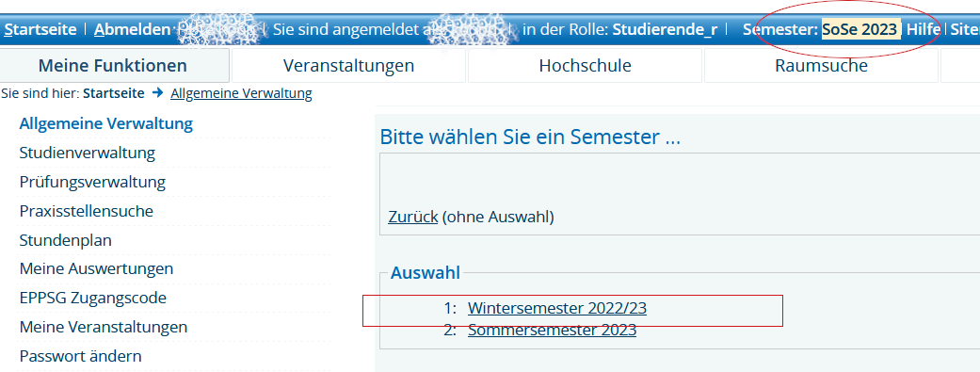The height and width of the screenshot is (372, 980).
Task: Click Zurück link to go back without selection
Action: (413, 217)
